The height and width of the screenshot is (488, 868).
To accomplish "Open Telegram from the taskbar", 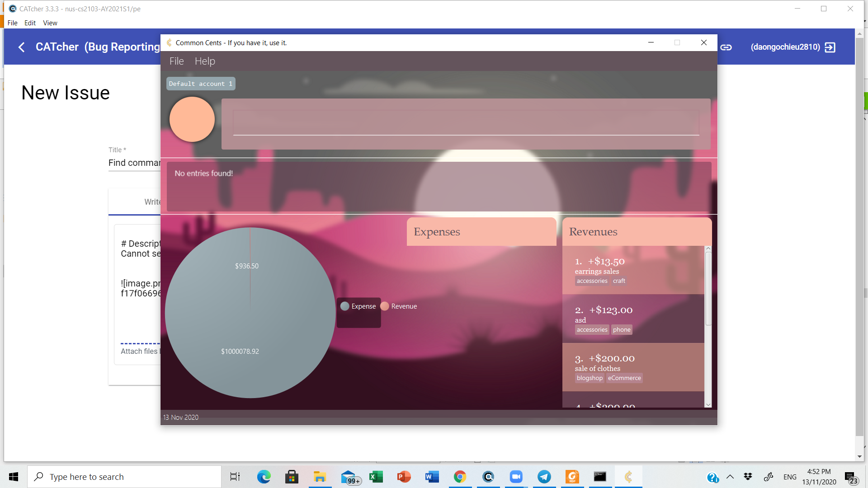I will pos(544,477).
